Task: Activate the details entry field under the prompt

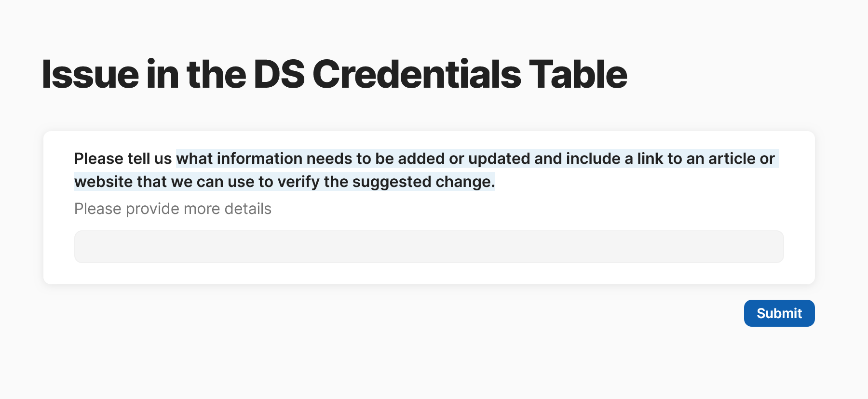Action: 429,246
